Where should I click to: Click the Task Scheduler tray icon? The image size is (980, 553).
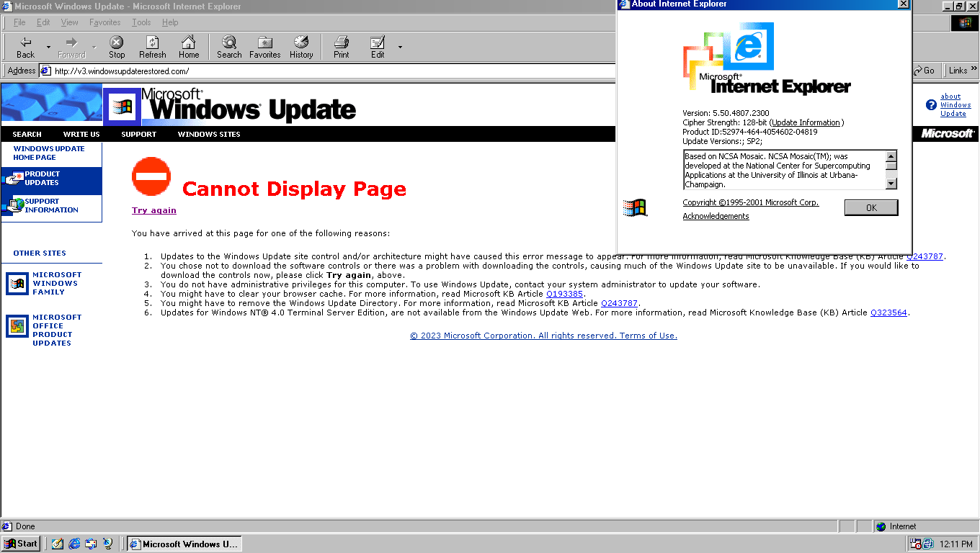click(x=916, y=544)
